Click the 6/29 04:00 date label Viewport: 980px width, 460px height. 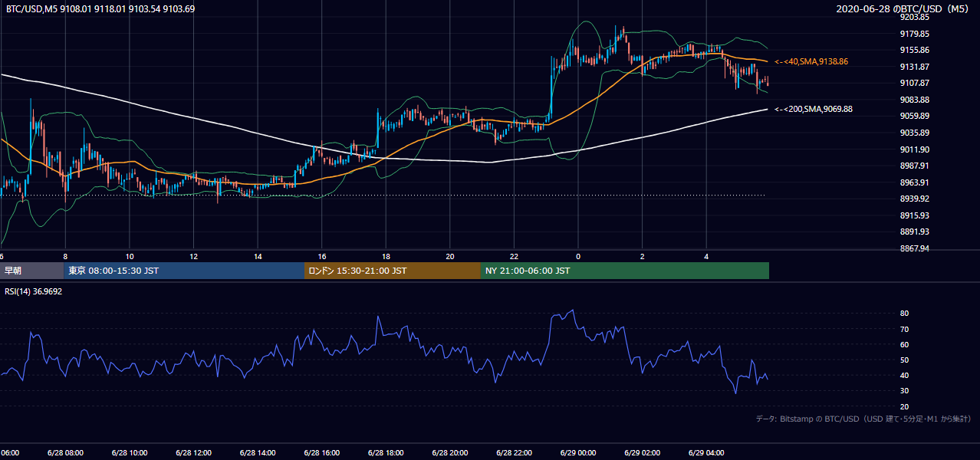(706, 453)
